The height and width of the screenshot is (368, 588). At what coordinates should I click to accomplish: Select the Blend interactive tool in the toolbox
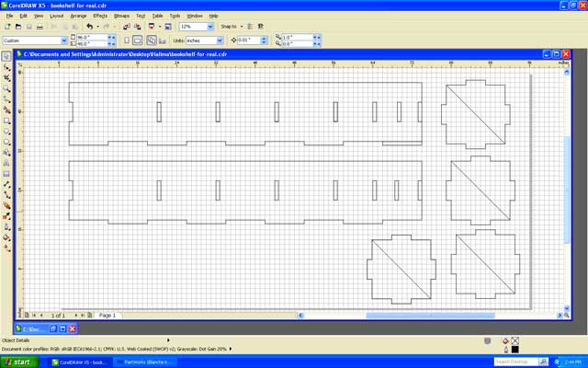tap(6, 205)
